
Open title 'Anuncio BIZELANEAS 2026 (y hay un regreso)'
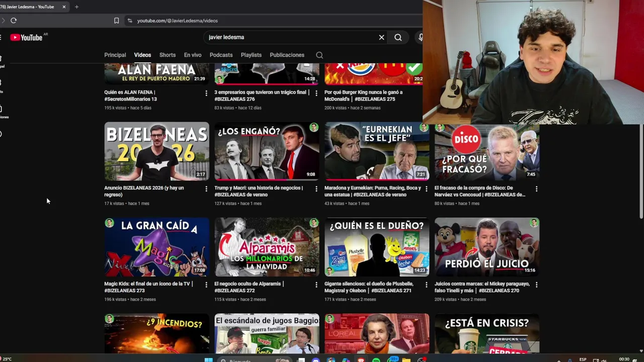[144, 191]
